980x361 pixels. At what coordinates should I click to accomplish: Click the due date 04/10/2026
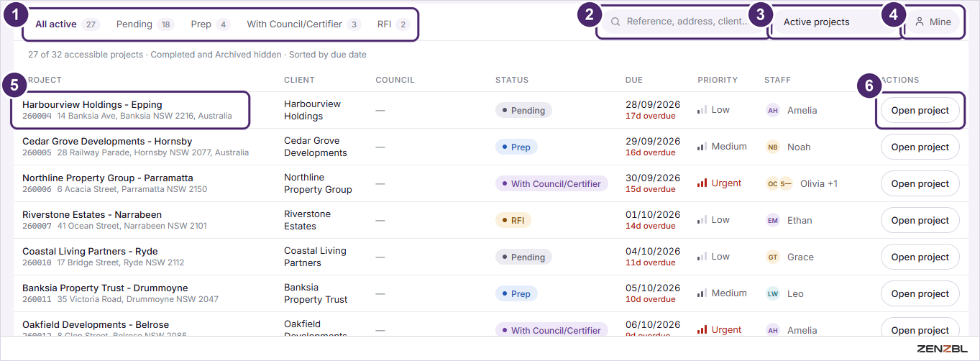pos(653,251)
